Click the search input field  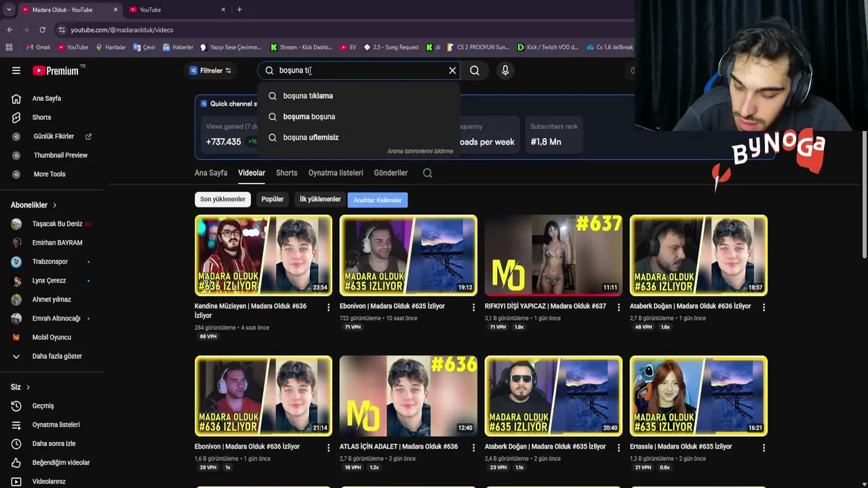coord(358,70)
